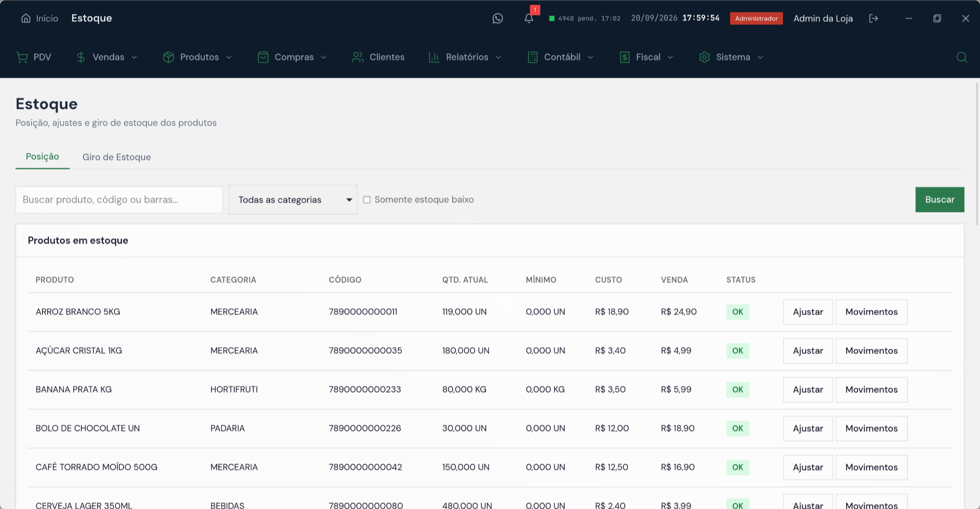The image size is (980, 509).
Task: Select the Posição tab
Action: (x=43, y=157)
